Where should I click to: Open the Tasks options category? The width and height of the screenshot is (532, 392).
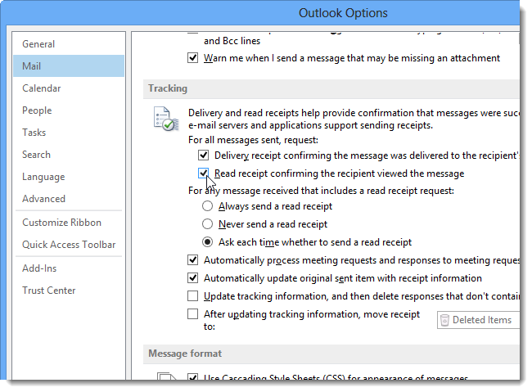[x=69, y=133]
